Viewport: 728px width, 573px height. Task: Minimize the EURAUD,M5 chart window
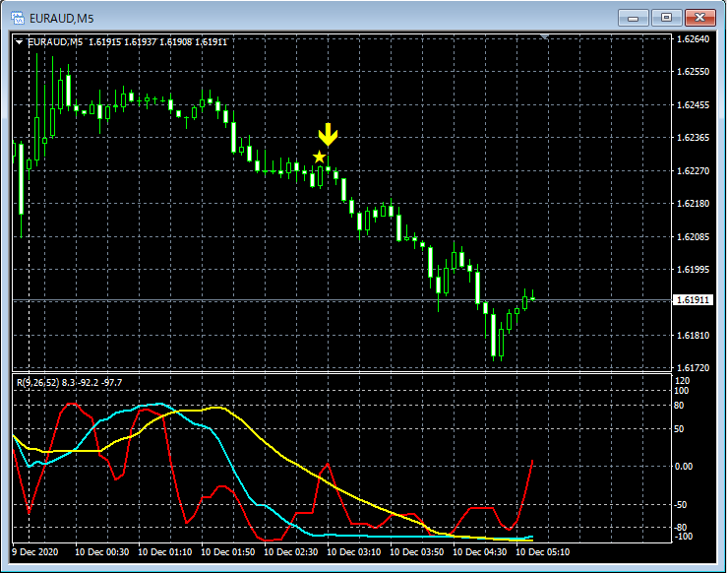637,18
